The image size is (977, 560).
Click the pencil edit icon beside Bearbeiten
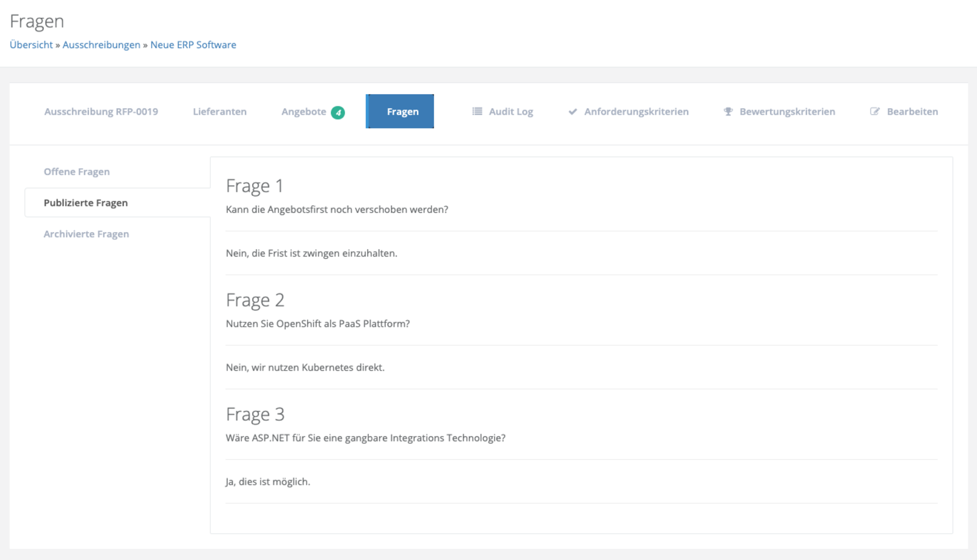(875, 112)
